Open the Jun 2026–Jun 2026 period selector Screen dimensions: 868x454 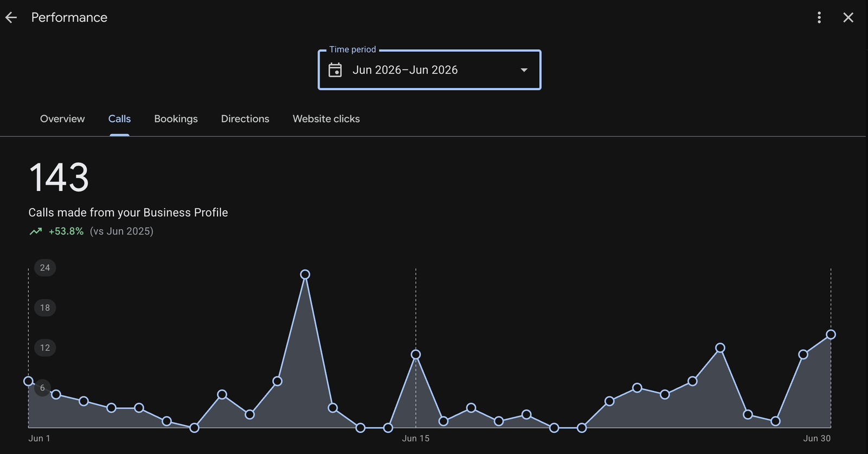430,70
